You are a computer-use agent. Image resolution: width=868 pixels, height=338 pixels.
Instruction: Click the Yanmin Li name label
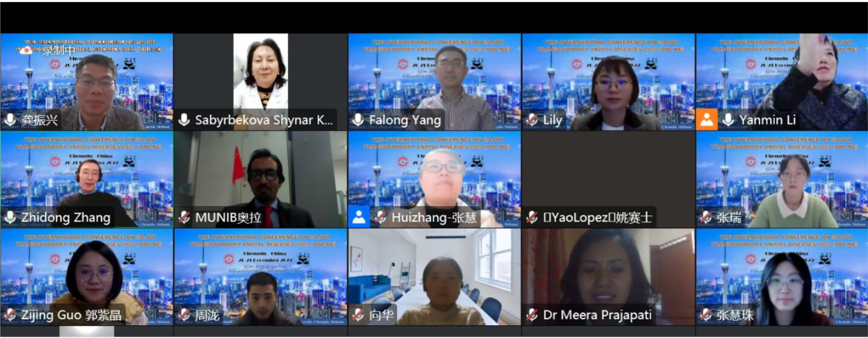767,120
